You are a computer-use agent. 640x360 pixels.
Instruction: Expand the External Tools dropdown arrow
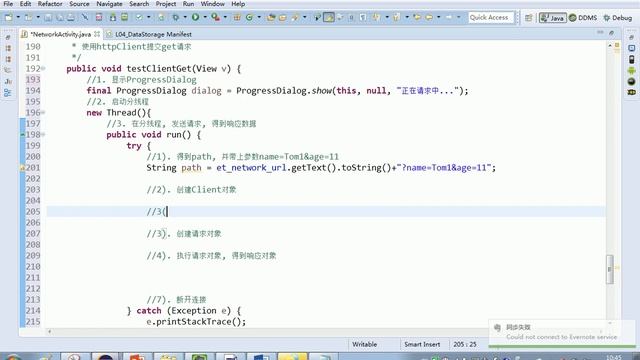pos(225,17)
